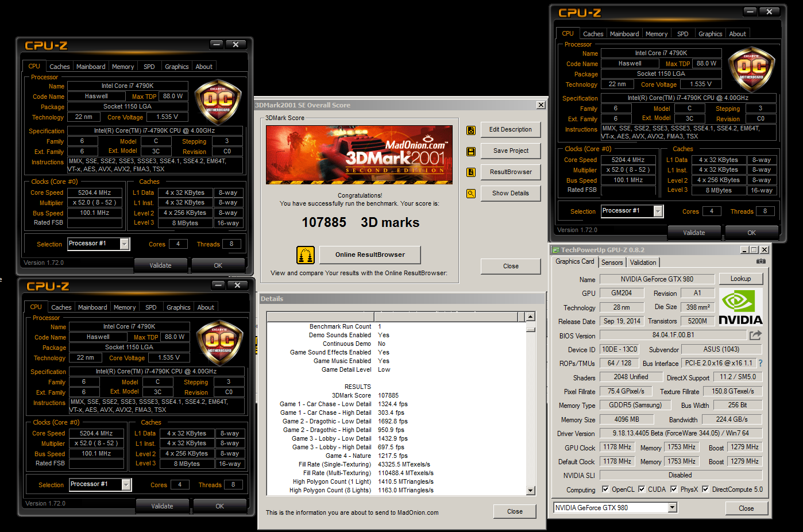
Task: Click the Save Project floppy disk icon
Action: (471, 152)
